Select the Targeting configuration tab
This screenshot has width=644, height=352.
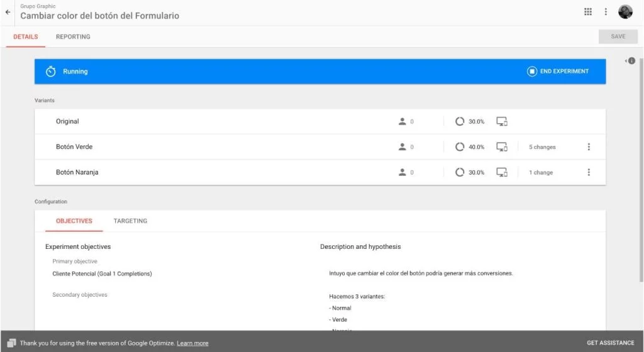point(130,221)
